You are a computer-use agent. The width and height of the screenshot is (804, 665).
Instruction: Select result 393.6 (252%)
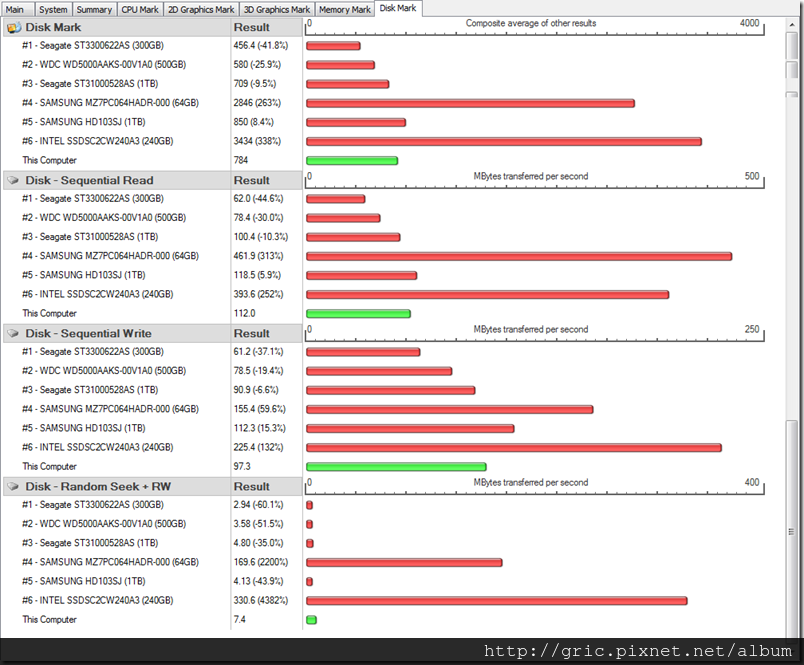coord(258,294)
